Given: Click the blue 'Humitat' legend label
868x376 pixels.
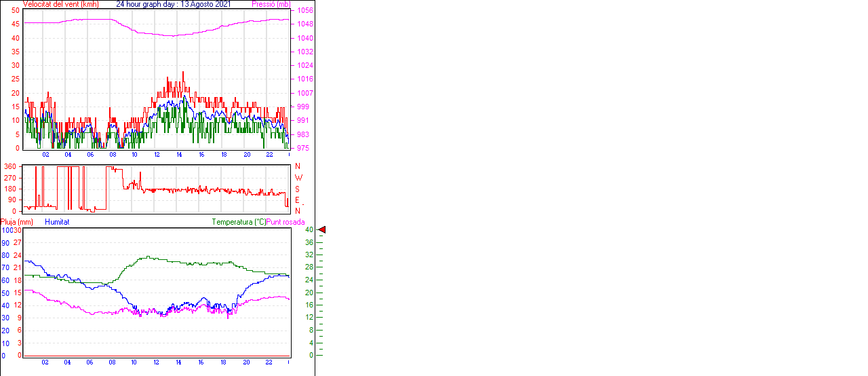Looking at the screenshot, I should (57, 222).
